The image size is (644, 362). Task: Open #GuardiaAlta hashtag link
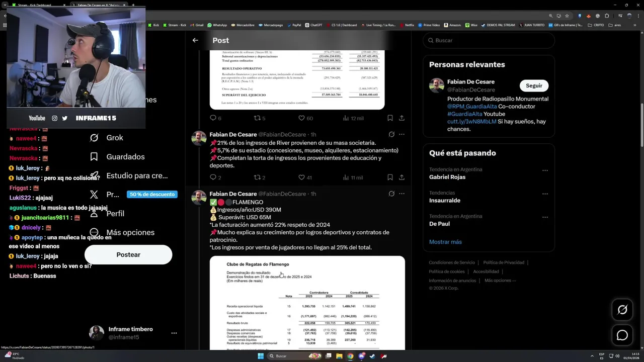[x=465, y=114]
